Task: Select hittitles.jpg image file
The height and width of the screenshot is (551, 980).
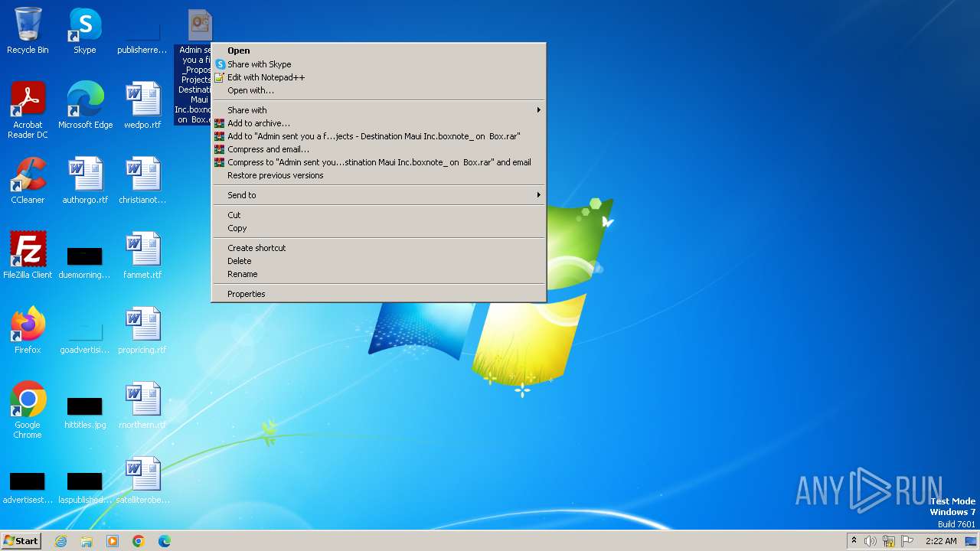Action: pos(85,411)
